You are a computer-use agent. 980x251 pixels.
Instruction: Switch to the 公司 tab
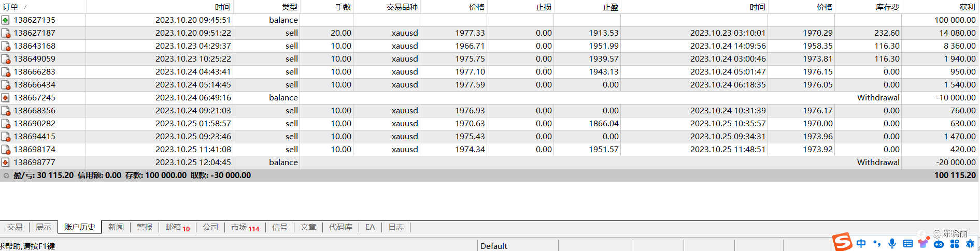click(x=210, y=227)
